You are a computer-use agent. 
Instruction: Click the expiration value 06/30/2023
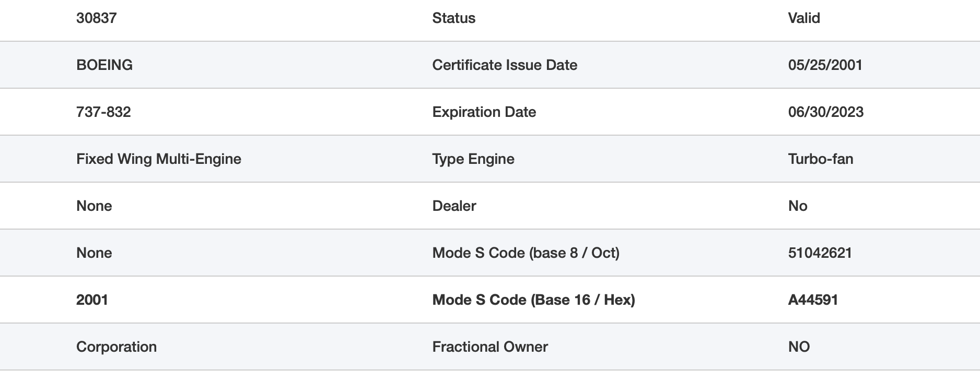tap(825, 112)
